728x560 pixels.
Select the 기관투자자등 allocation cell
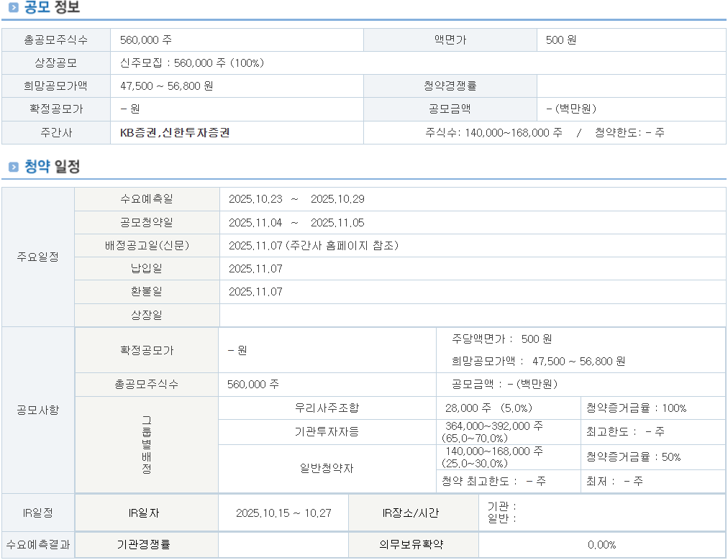click(327, 432)
